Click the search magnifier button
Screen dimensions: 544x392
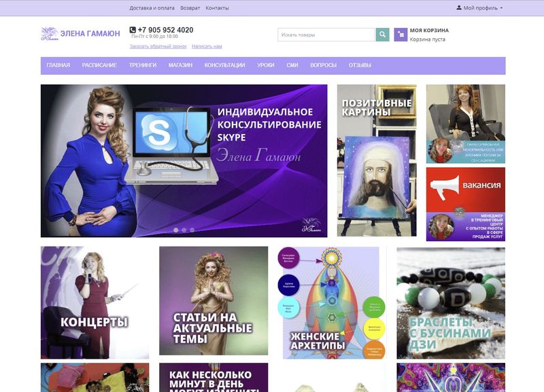click(x=382, y=35)
